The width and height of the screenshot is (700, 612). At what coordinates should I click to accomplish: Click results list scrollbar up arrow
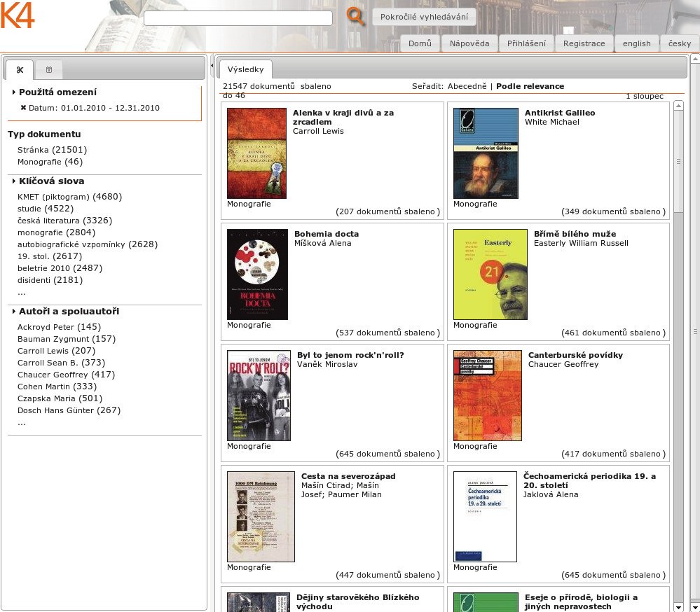pyautogui.click(x=678, y=106)
